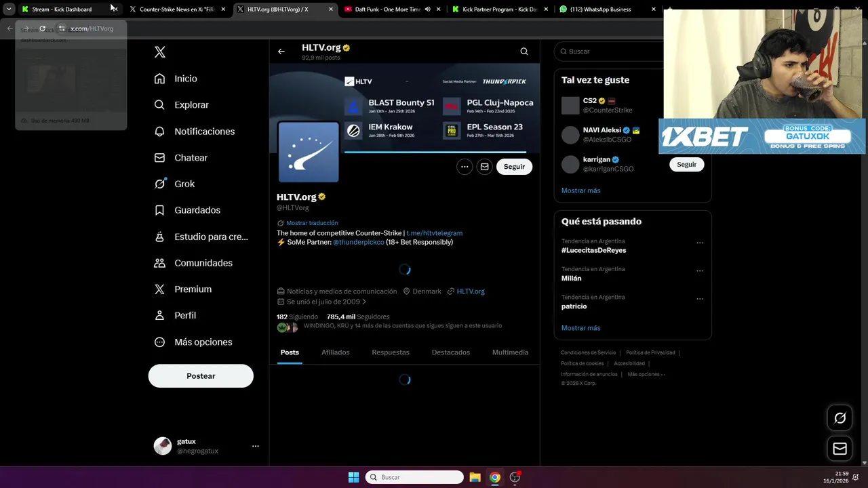
Task: Open Grok from the sidebar
Action: (x=174, y=184)
